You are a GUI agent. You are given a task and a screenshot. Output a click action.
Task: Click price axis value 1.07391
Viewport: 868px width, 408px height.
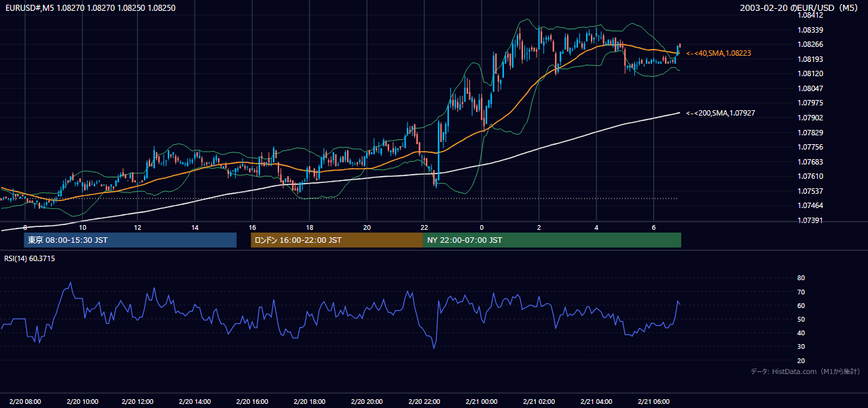click(x=810, y=220)
